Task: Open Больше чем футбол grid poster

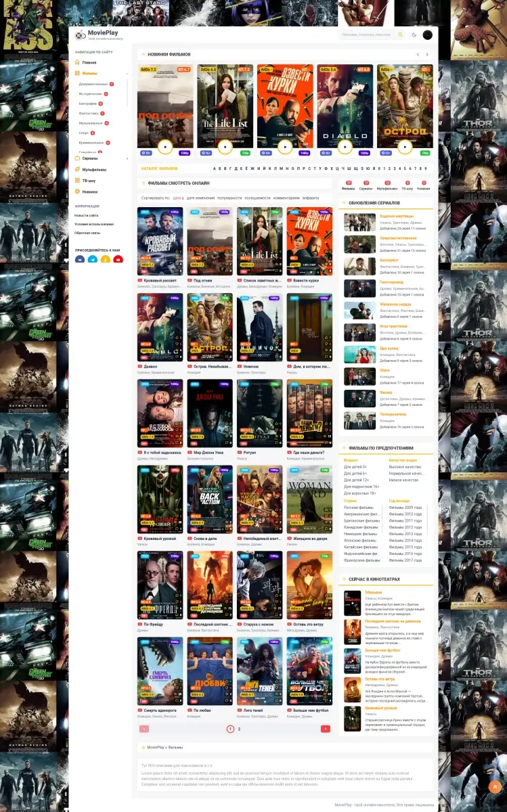Action: point(309,671)
